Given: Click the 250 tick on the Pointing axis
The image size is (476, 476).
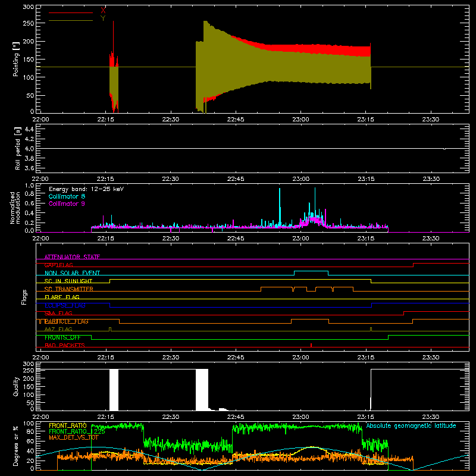Looking at the screenshot, I should click(x=29, y=23).
